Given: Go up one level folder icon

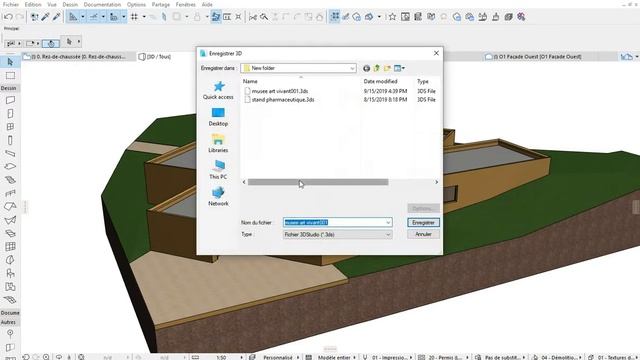Looking at the screenshot, I should (x=377, y=68).
